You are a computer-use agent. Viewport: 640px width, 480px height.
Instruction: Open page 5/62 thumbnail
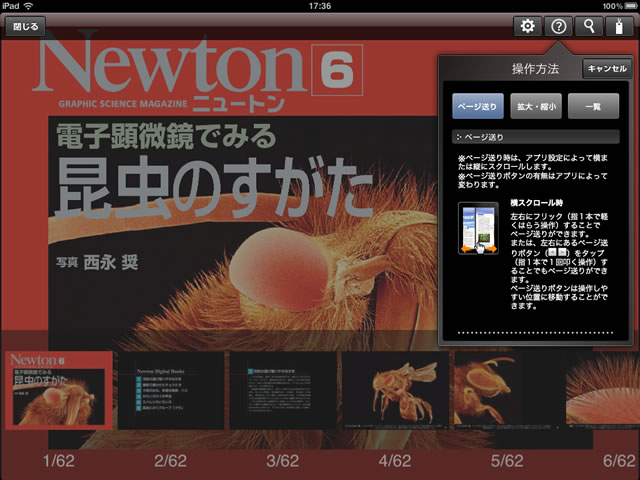pos(507,390)
